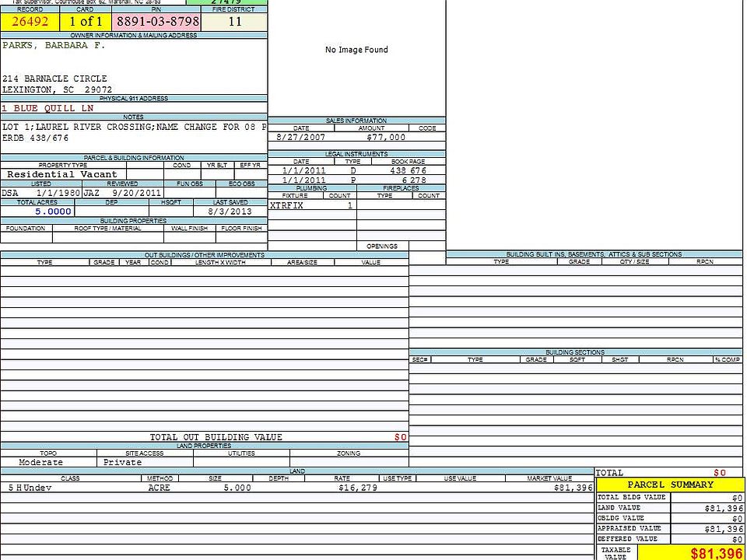Viewport: 747px width, 560px height.
Task: Click the taxable value $81,396 box
Action: click(x=691, y=553)
